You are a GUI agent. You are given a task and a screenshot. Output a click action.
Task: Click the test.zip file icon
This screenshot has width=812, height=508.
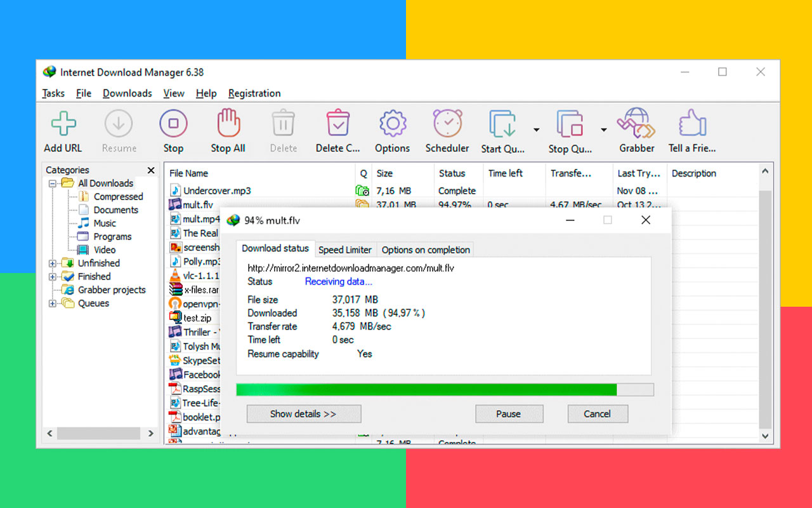(x=175, y=318)
